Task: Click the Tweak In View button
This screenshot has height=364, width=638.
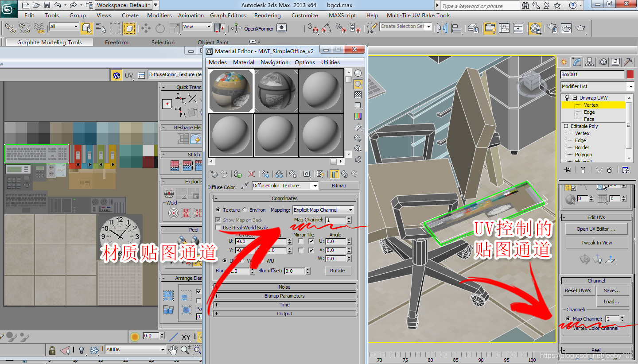Action: (596, 243)
